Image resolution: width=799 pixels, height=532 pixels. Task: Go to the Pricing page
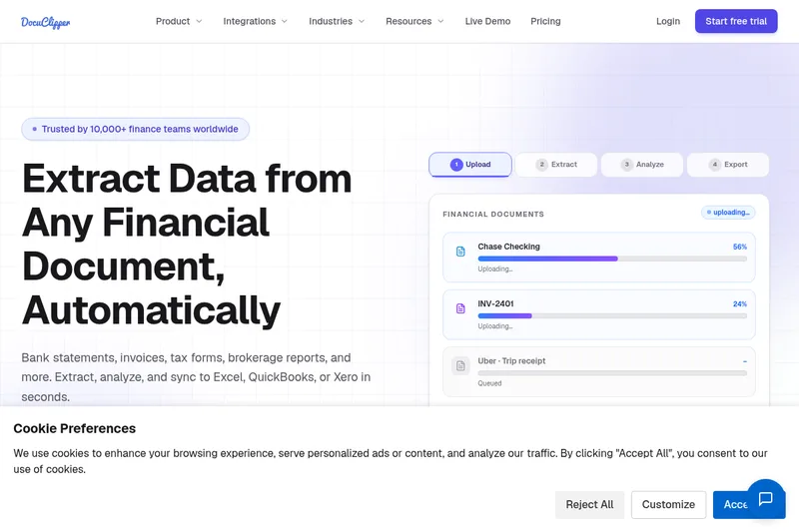point(545,21)
